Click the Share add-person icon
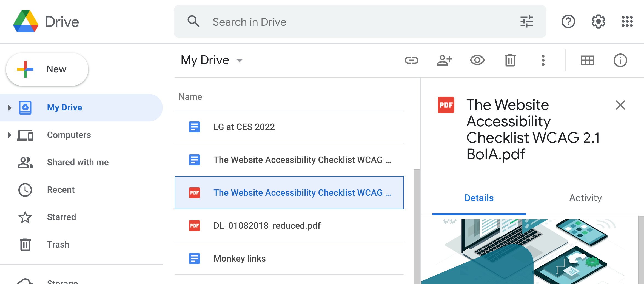The width and height of the screenshot is (644, 284). click(x=444, y=60)
